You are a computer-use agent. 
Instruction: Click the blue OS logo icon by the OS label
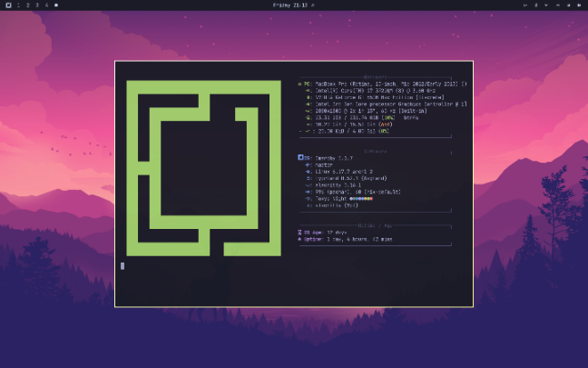coord(300,158)
